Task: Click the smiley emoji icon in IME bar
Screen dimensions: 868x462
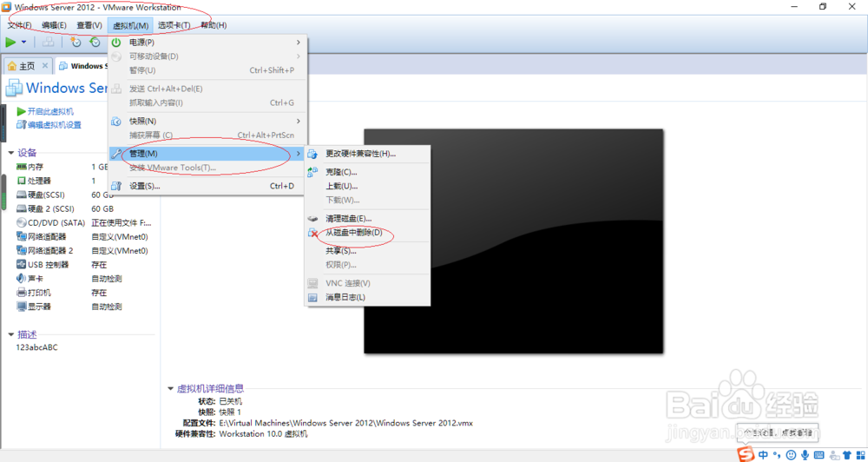Action: [x=791, y=455]
